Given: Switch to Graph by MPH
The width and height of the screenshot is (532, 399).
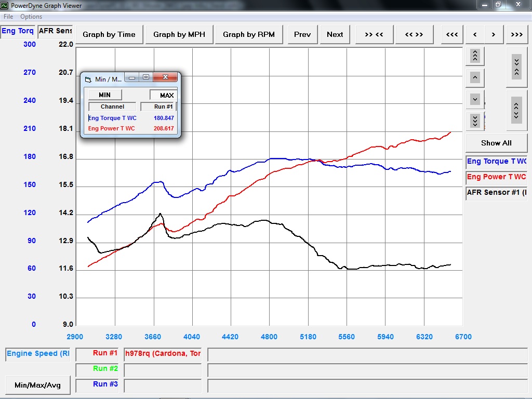Looking at the screenshot, I should (179, 34).
